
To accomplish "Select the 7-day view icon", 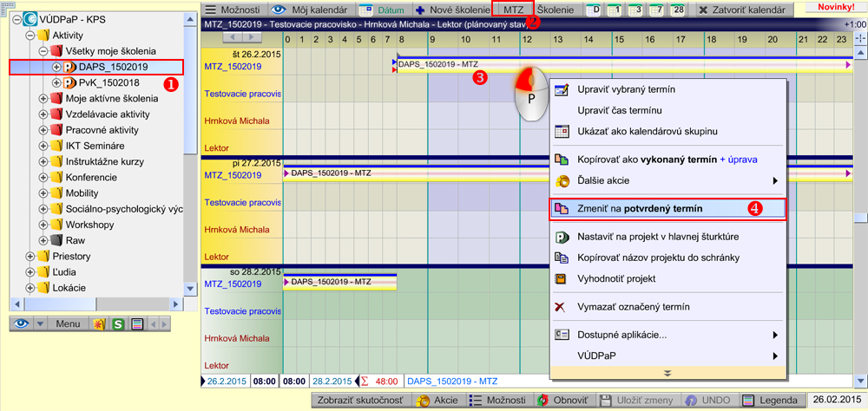I will point(654,9).
